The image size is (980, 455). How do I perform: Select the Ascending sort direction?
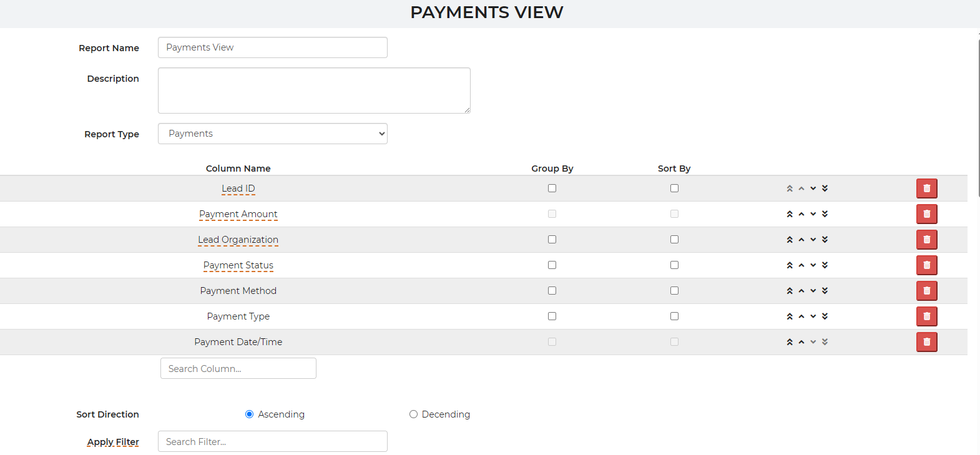click(x=249, y=414)
